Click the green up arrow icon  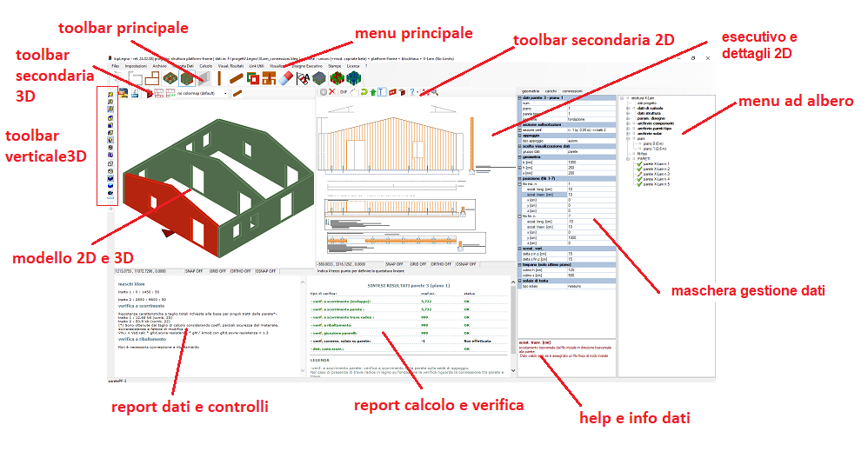click(x=374, y=91)
